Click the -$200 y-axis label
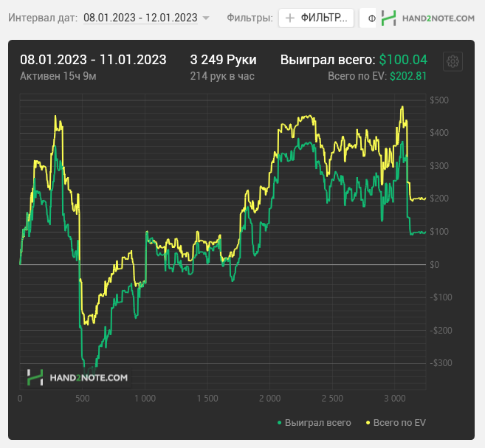Viewport: 485px width, 448px height. pyautogui.click(x=441, y=331)
